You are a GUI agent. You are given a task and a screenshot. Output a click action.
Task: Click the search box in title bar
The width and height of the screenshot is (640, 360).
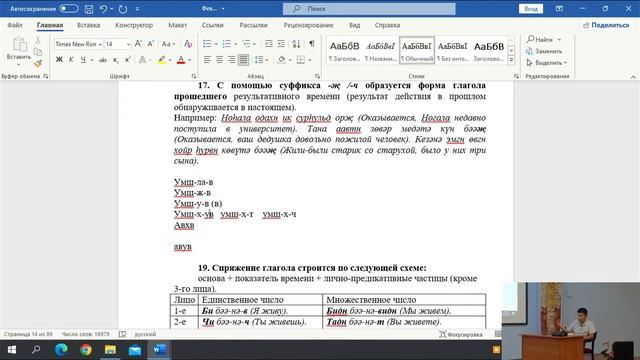click(x=369, y=9)
